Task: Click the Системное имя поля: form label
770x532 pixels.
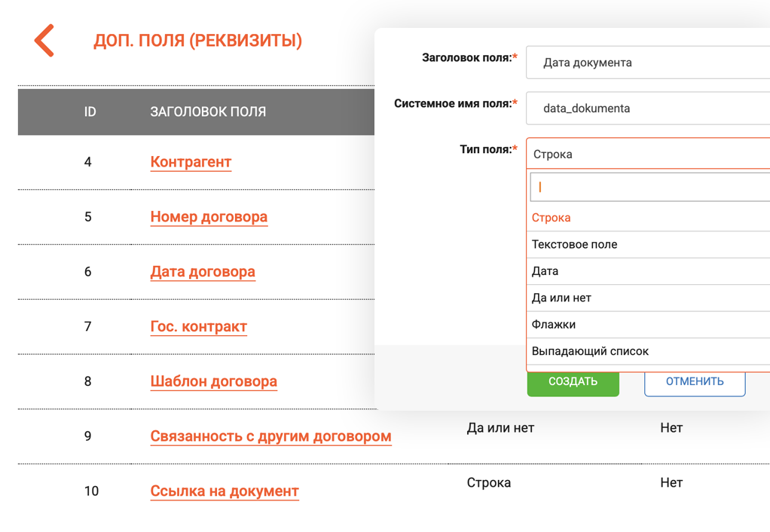Action: tap(457, 103)
